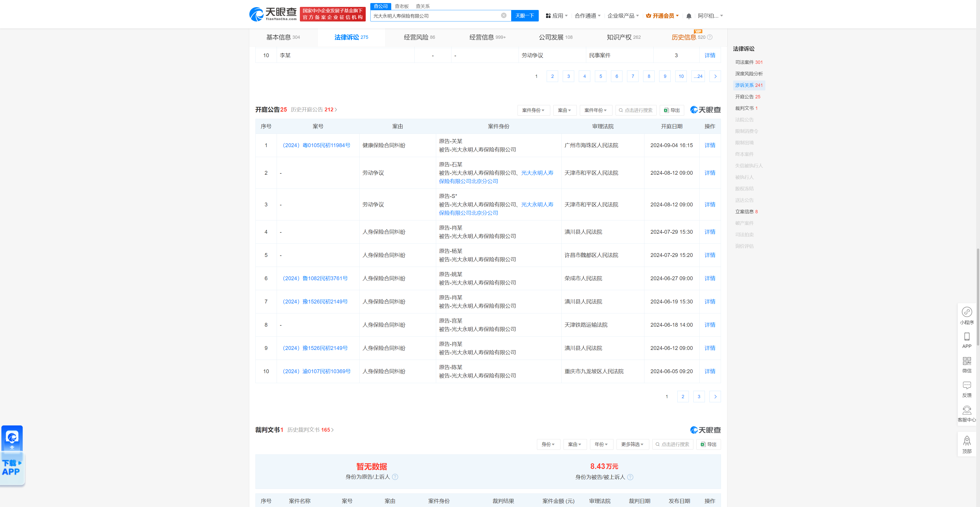Select 立案信息 8 in sidebar
The height and width of the screenshot is (507, 980).
tap(746, 212)
